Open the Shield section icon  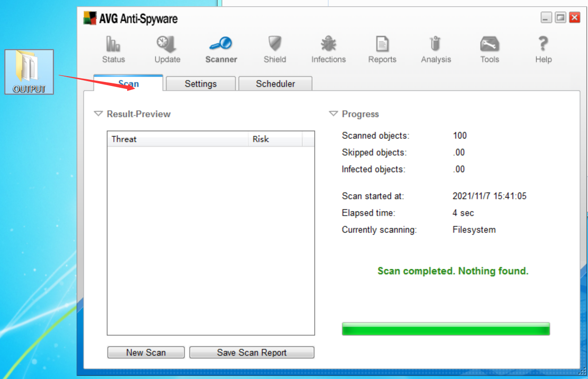click(275, 44)
